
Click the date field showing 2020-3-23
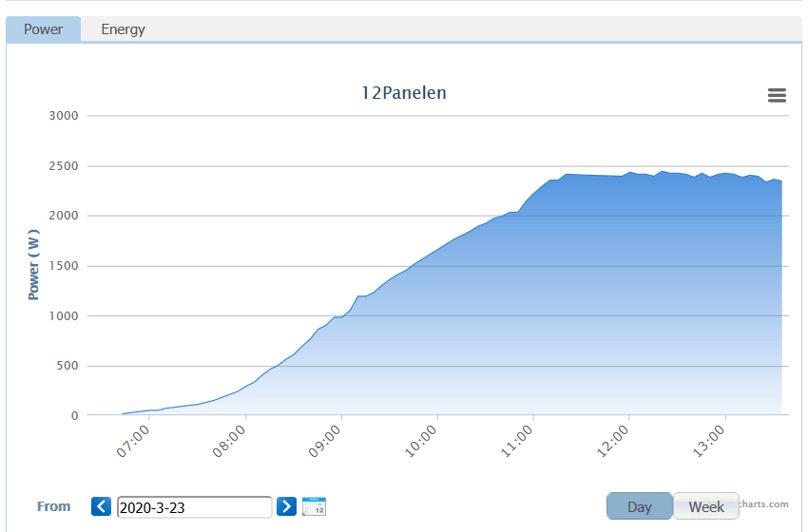194,507
